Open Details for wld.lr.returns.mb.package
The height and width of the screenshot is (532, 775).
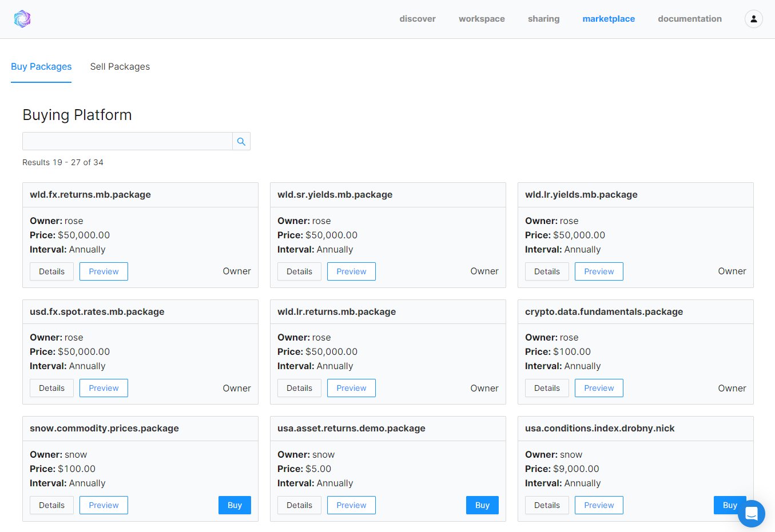(x=299, y=388)
